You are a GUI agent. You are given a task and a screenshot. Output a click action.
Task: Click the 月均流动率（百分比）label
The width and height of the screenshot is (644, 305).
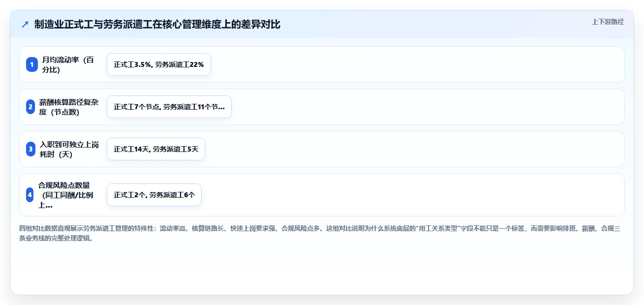coord(68,64)
